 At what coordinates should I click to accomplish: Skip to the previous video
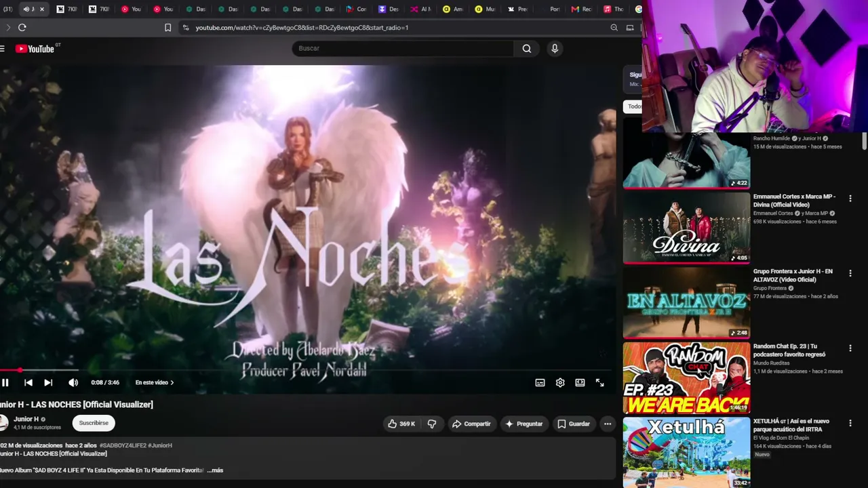pos(28,382)
